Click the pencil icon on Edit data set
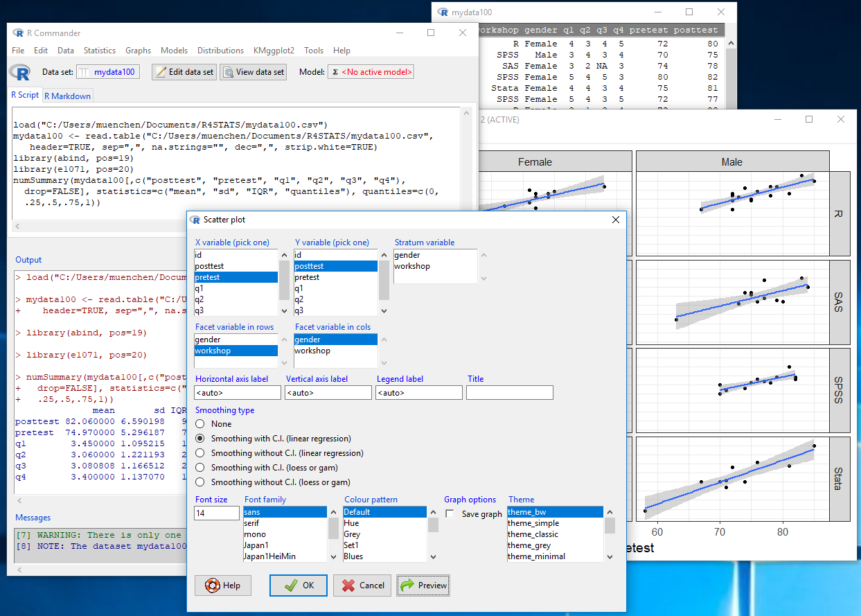The height and width of the screenshot is (616, 861). (x=163, y=71)
